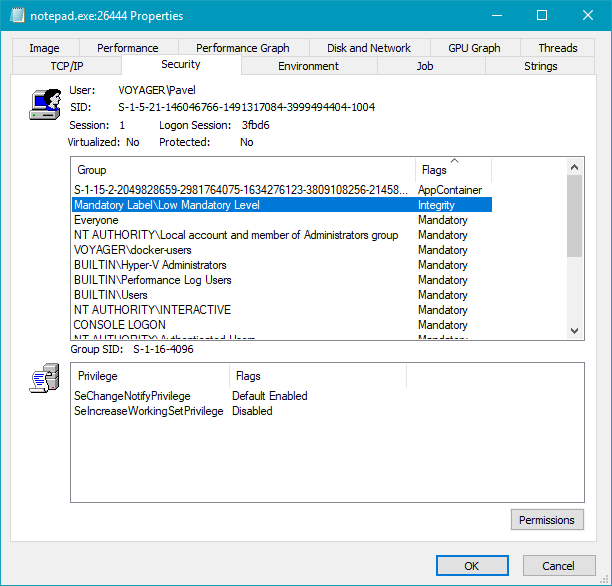This screenshot has height=586, width=612.
Task: Select the Threads tab
Action: point(557,48)
